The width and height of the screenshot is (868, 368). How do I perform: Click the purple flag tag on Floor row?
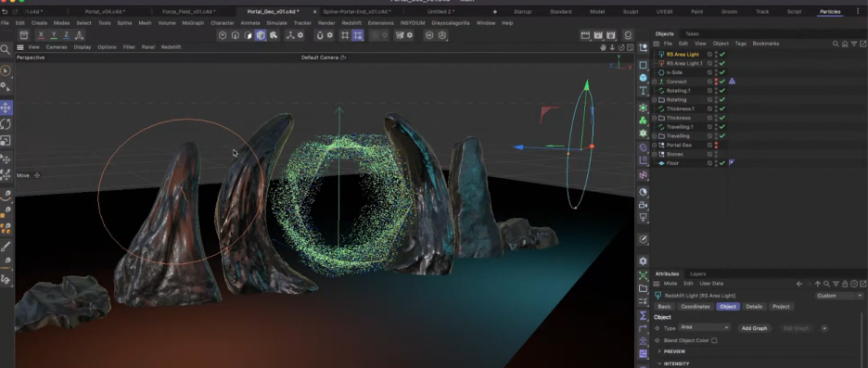732,163
